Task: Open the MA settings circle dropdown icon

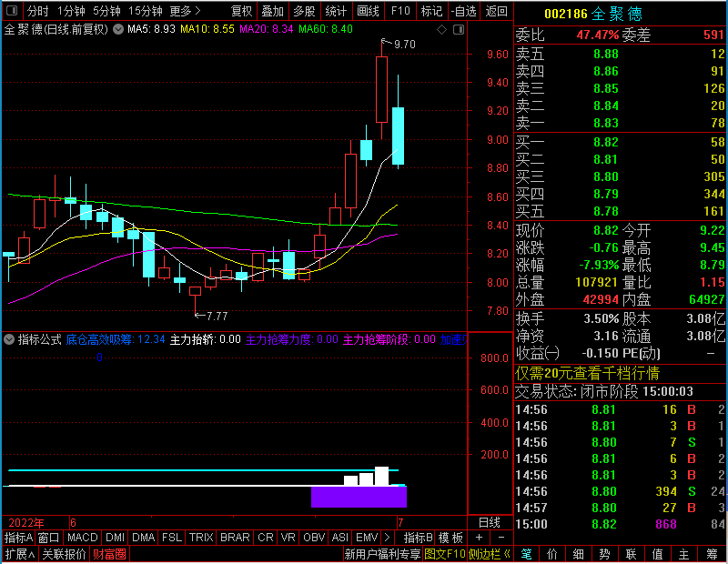Action: click(118, 29)
